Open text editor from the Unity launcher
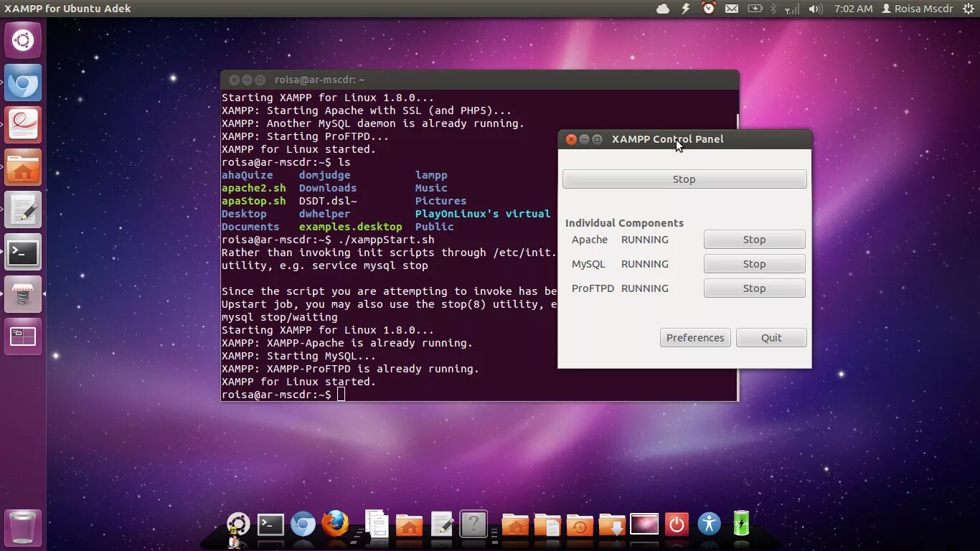Screen dimensions: 980x551 (23, 209)
